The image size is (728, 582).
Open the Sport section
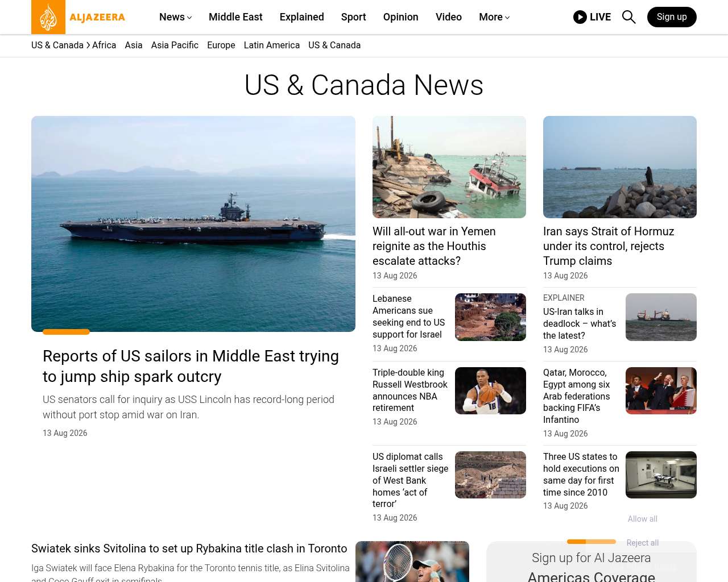[x=354, y=17]
